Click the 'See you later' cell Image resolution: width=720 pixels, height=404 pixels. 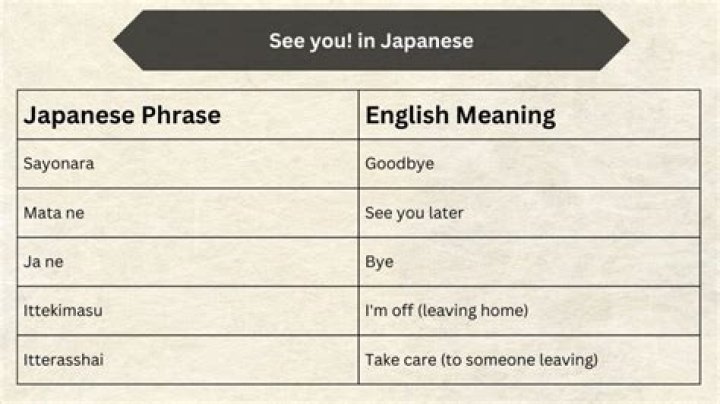(529, 213)
